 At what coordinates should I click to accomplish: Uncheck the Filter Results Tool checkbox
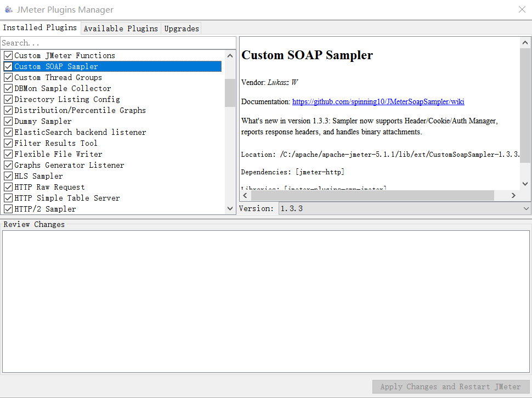tap(8, 143)
